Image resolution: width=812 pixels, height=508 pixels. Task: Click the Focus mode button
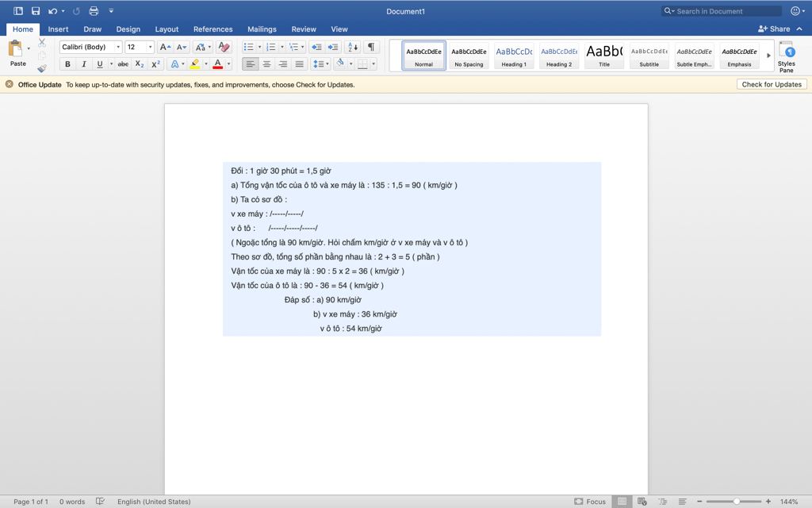pos(590,502)
